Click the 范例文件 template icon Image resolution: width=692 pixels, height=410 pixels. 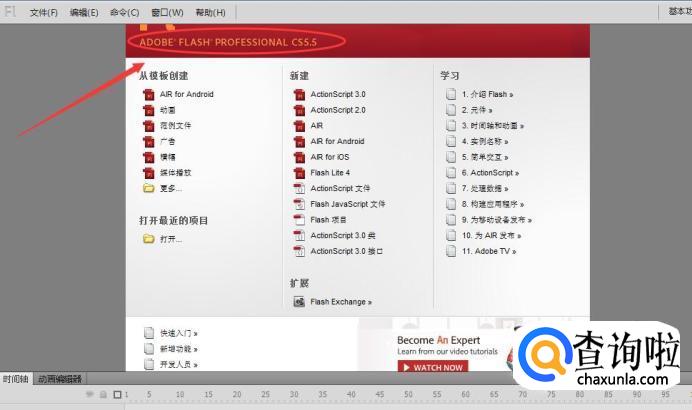coord(149,126)
